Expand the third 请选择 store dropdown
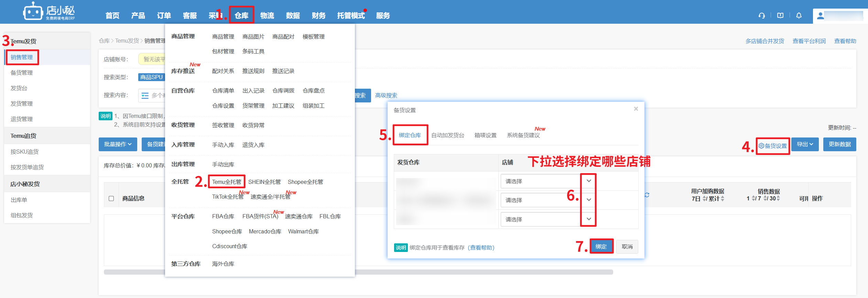Image resolution: width=868 pixels, height=298 pixels. 588,219
